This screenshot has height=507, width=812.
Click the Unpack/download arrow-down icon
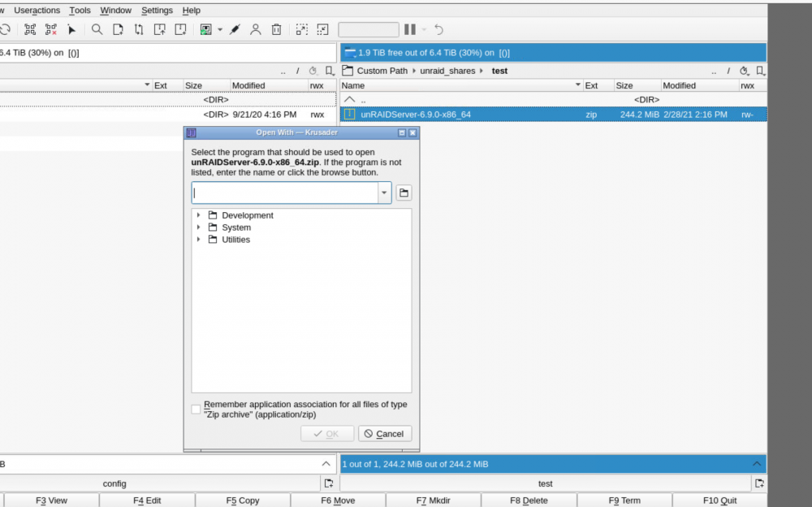pos(180,29)
